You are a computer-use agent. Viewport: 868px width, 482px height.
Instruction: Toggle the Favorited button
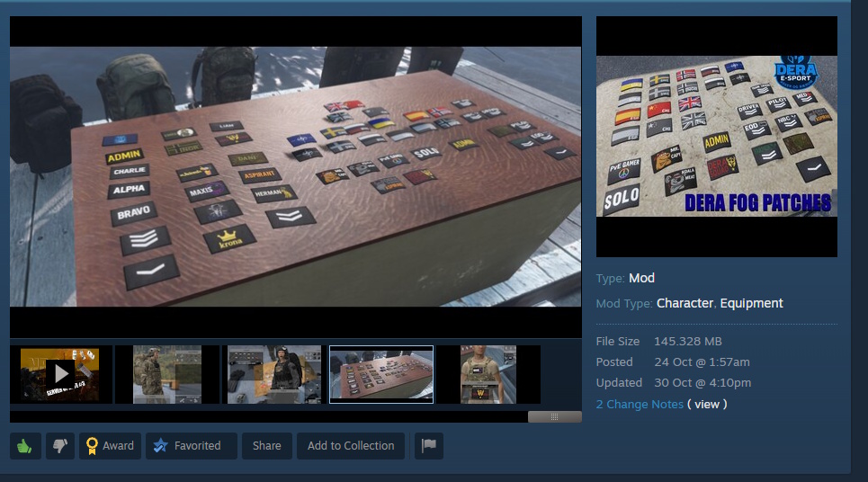(192, 446)
